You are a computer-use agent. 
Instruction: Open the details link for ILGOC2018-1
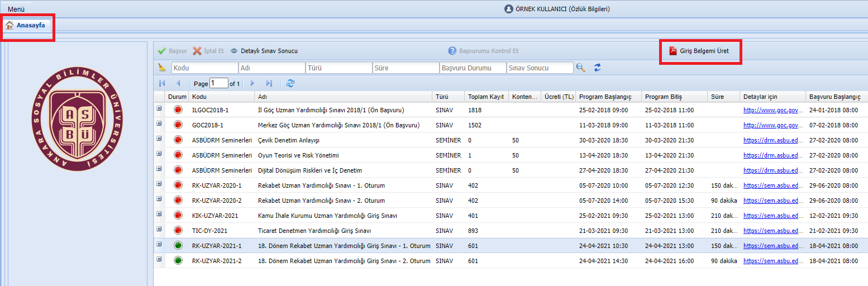point(773,110)
